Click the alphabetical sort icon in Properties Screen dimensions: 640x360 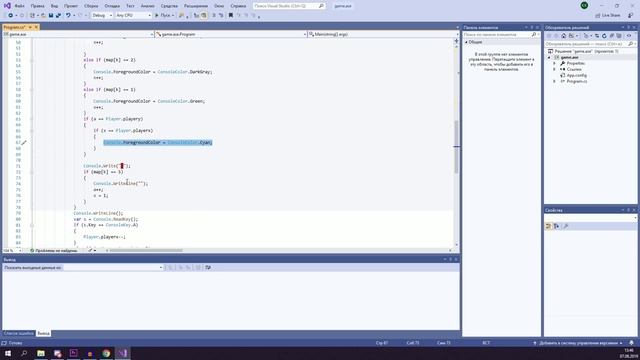tap(556, 226)
